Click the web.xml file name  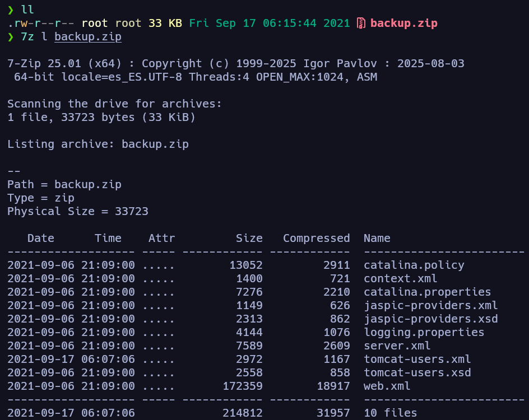[x=387, y=386]
